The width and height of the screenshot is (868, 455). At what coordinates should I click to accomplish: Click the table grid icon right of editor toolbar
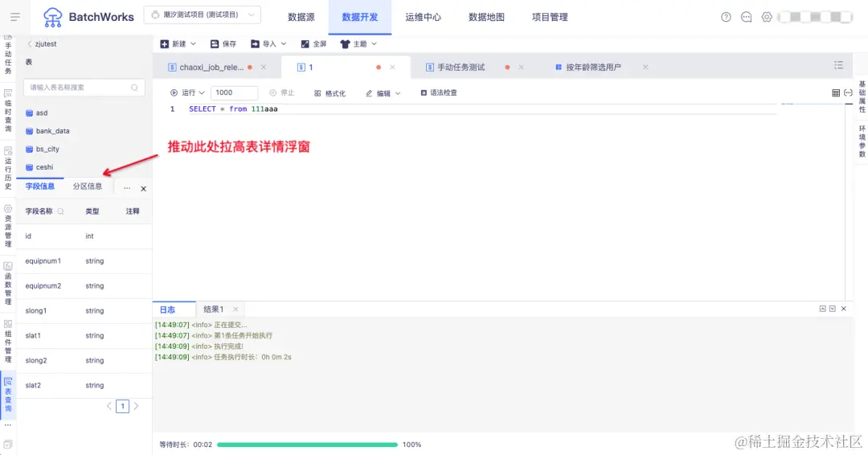click(x=836, y=93)
